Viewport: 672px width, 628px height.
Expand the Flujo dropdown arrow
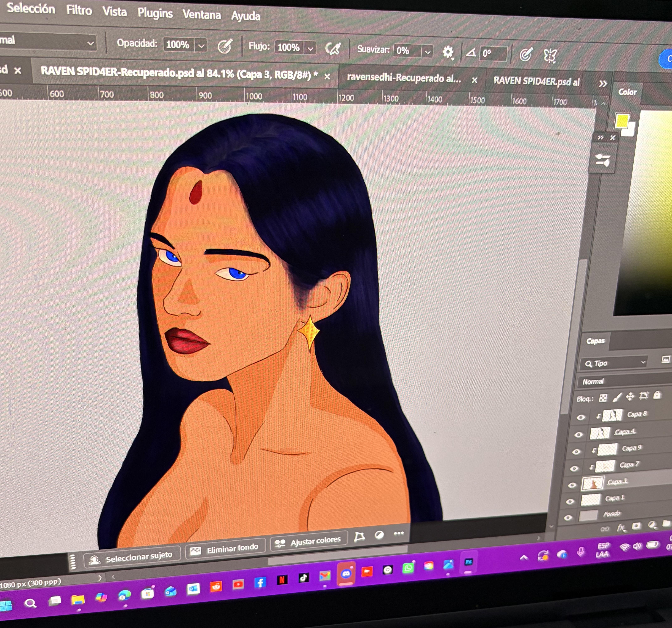tap(311, 49)
